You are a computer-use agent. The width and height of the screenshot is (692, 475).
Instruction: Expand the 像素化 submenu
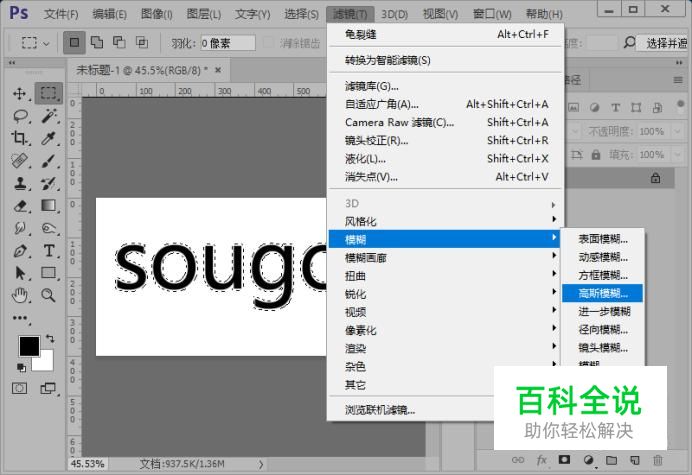pyautogui.click(x=446, y=330)
